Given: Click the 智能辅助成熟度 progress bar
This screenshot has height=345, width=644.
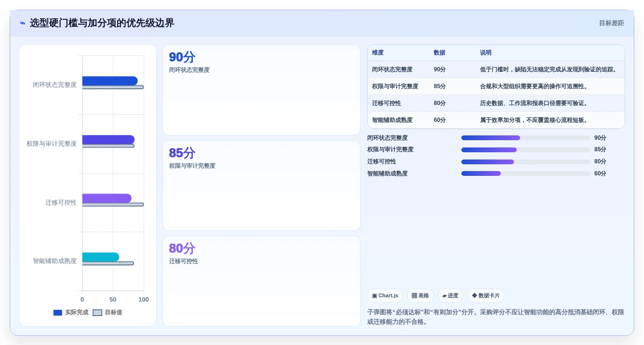Looking at the screenshot, I should (x=525, y=173).
